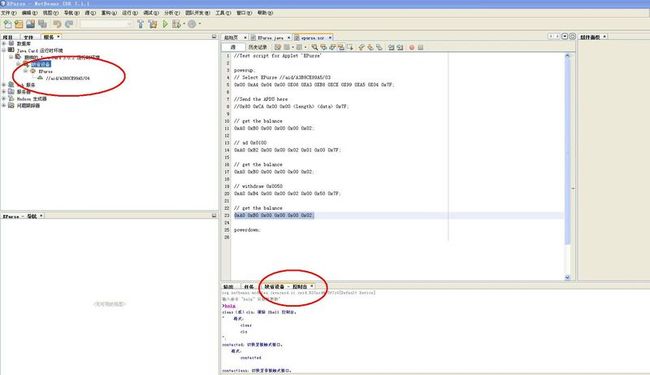The height and width of the screenshot is (375, 650).
Task: Click the show opened documents list button
Action: pyautogui.click(x=565, y=36)
